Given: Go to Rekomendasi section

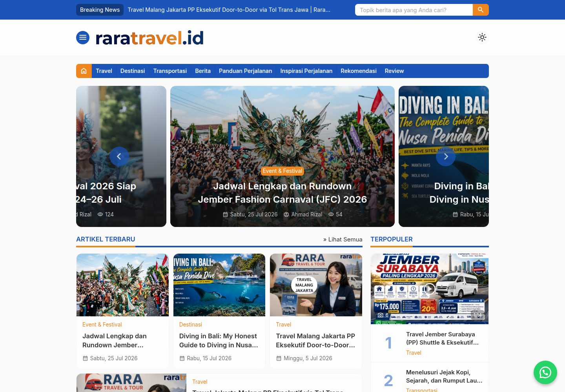Looking at the screenshot, I should (x=359, y=71).
